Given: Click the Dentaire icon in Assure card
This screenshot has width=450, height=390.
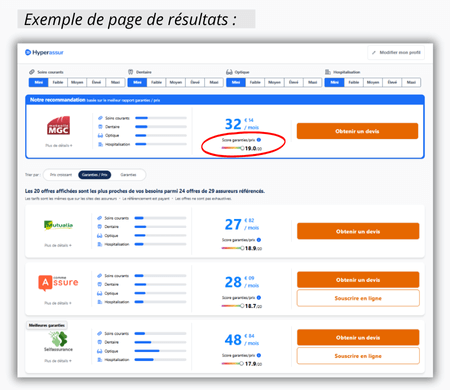Looking at the screenshot, I should (99, 284).
